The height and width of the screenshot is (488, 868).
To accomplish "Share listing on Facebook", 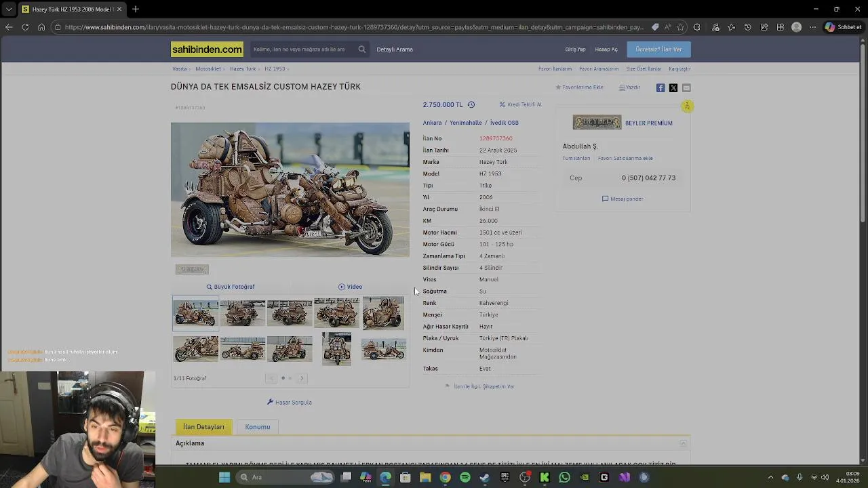I will pos(660,87).
